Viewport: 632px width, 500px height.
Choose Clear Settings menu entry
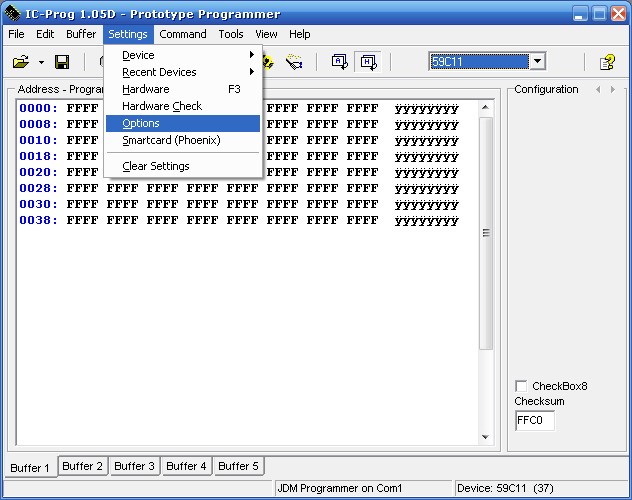[183, 166]
